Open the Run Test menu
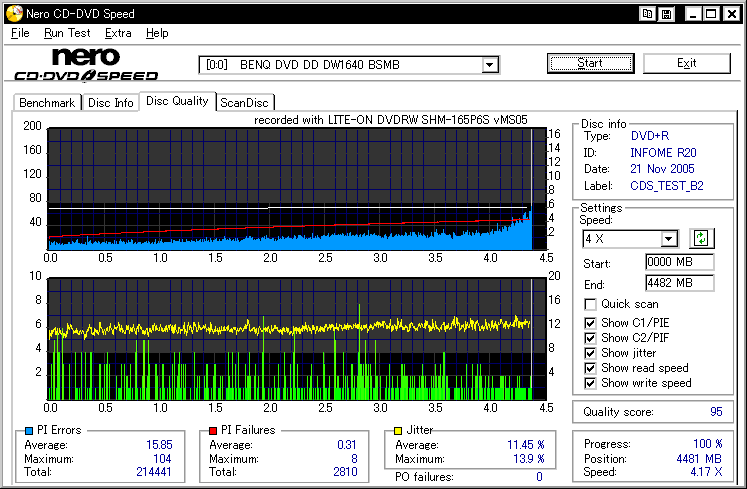The width and height of the screenshot is (747, 489). pyautogui.click(x=67, y=33)
